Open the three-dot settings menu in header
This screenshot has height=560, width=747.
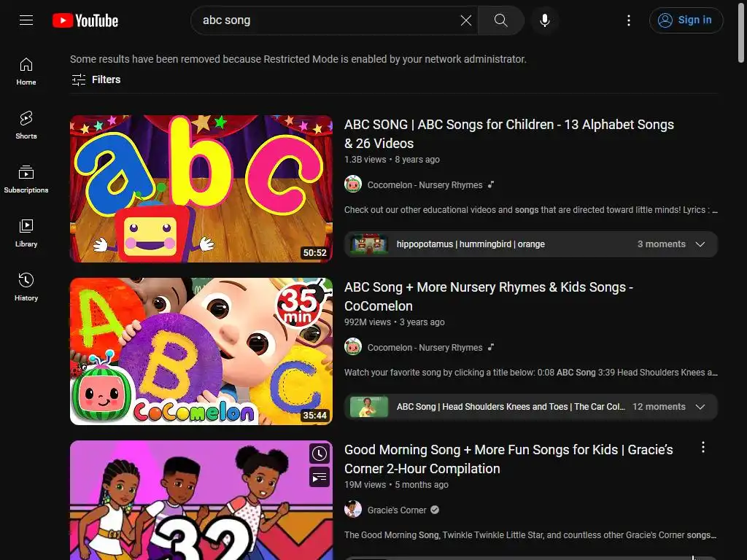629,20
